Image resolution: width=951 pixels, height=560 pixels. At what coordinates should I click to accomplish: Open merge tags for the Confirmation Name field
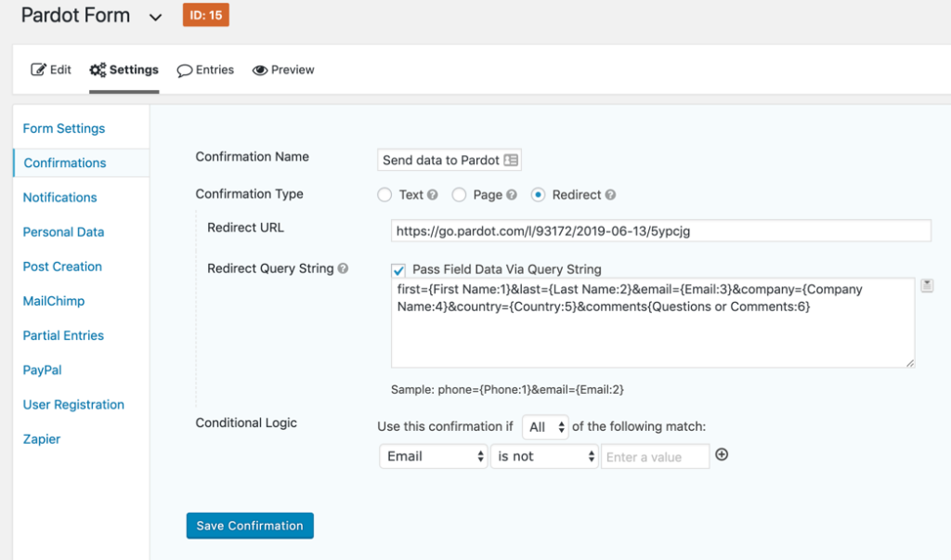coord(512,159)
